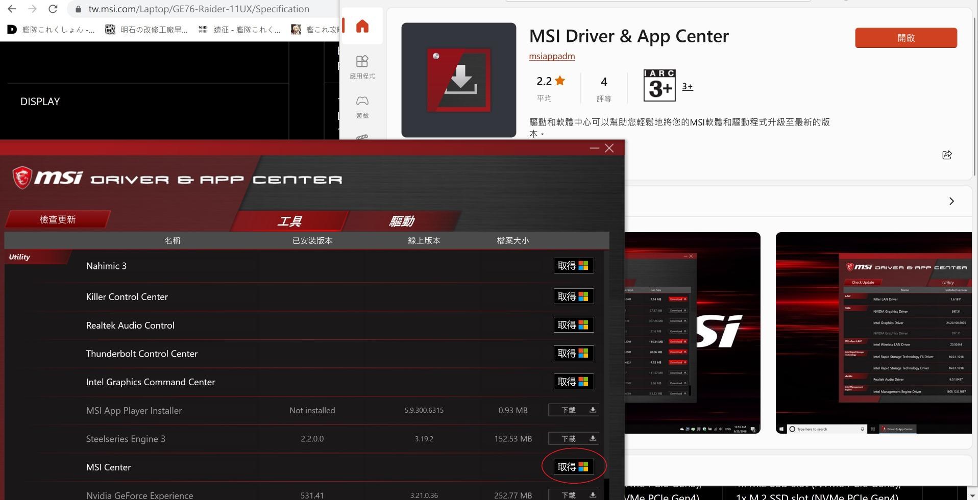Download Steelseries Engine 3 with the 下載 button
This screenshot has height=500, width=980.
[574, 438]
